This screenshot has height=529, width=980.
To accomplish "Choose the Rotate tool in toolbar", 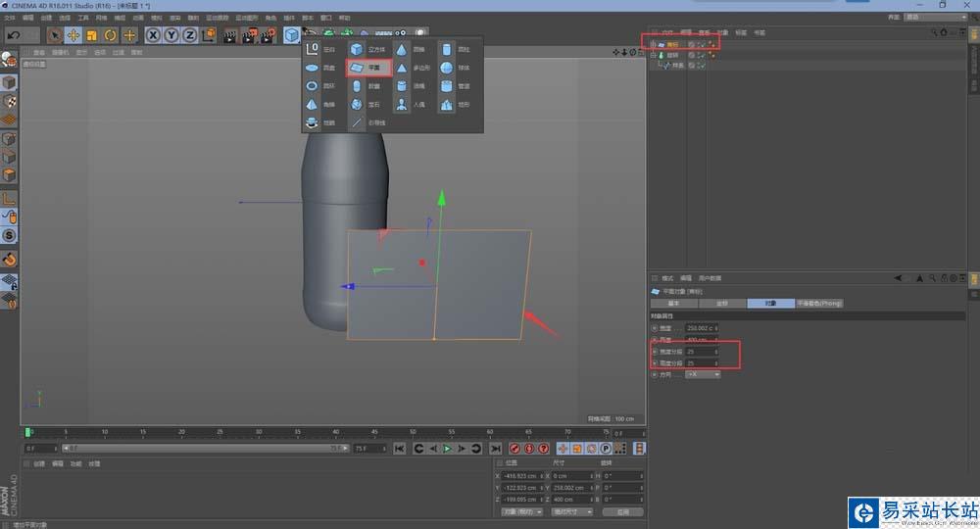I will click(111, 35).
